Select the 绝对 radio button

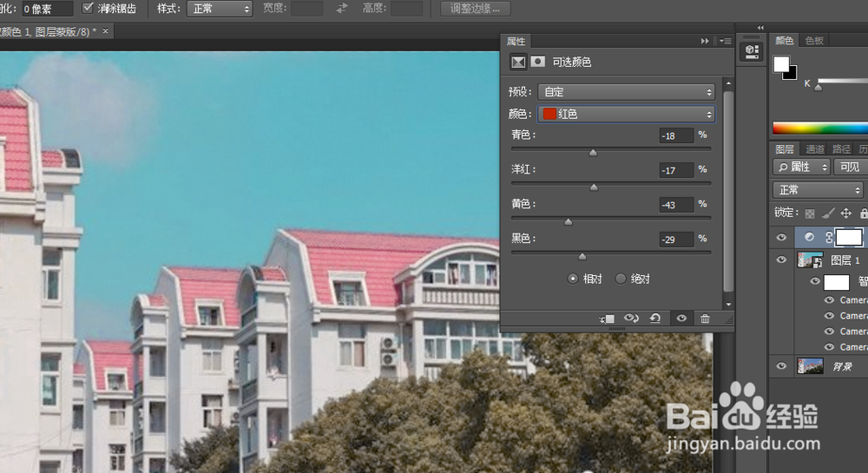coord(621,279)
